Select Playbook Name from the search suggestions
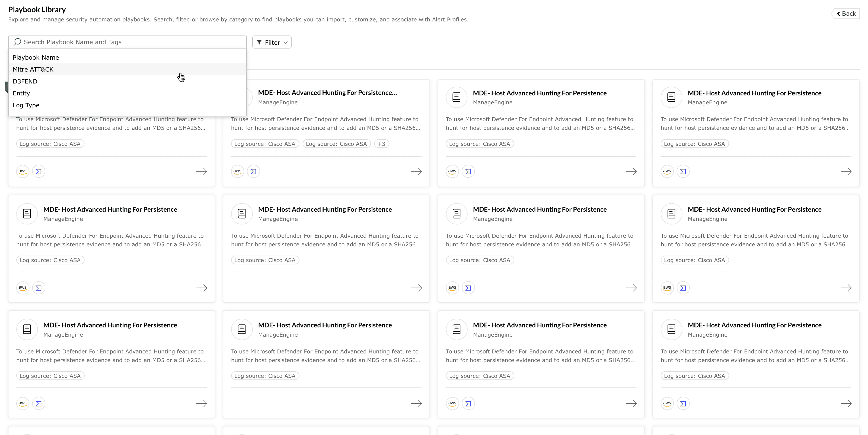Image resolution: width=868 pixels, height=435 pixels. (127, 57)
